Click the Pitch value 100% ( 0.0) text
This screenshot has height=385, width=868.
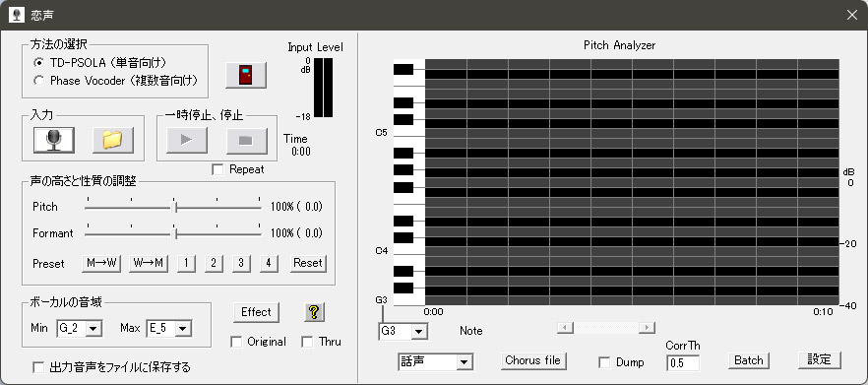pyautogui.click(x=296, y=207)
